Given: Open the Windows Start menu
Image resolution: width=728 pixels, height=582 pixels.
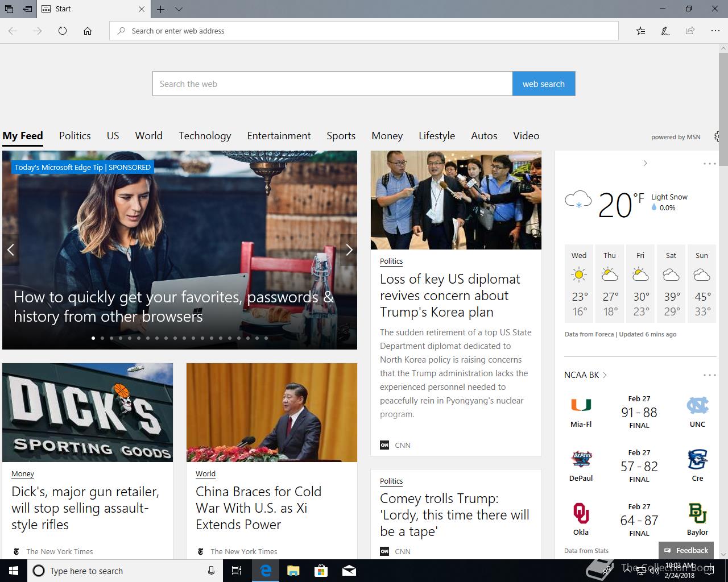Looking at the screenshot, I should coord(13,571).
